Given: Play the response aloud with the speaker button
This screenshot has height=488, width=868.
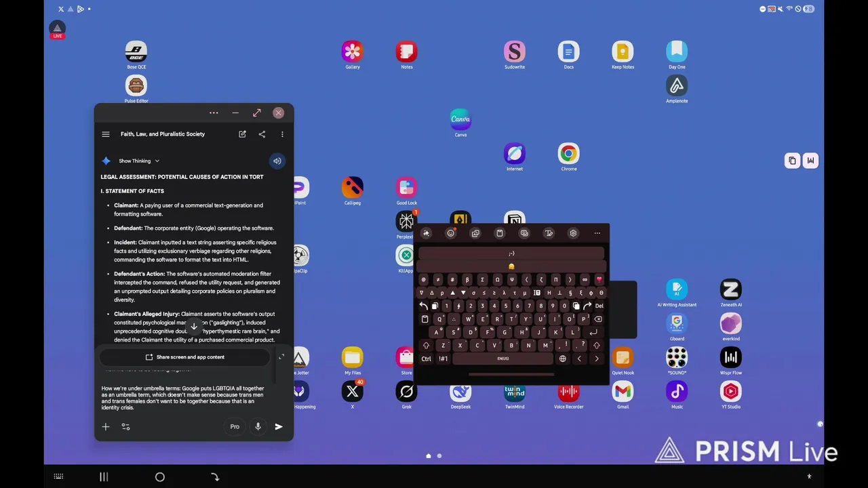Looking at the screenshot, I should click(277, 161).
